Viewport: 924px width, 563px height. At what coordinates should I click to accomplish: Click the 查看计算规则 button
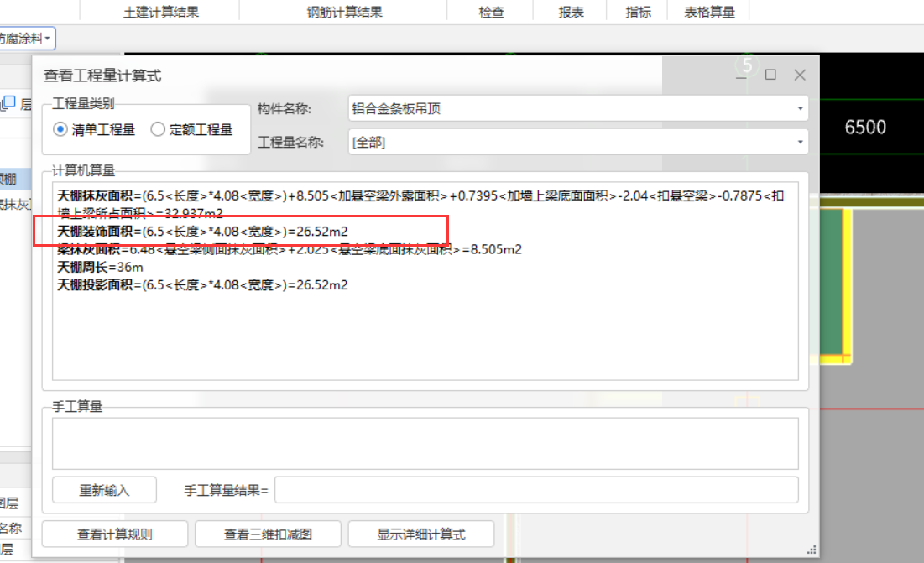click(115, 534)
